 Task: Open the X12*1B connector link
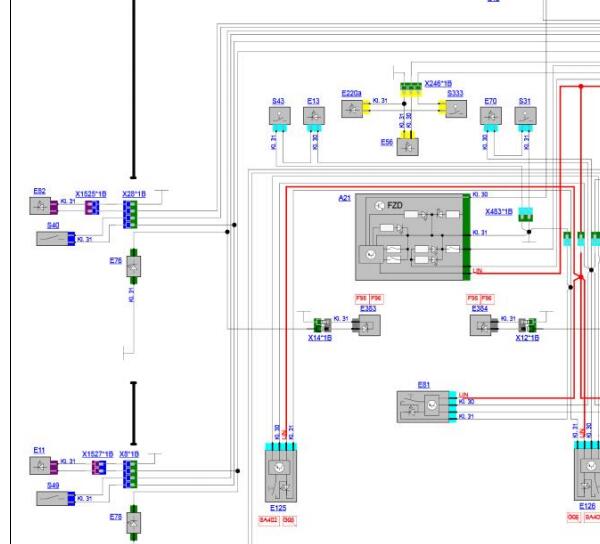pos(527,338)
